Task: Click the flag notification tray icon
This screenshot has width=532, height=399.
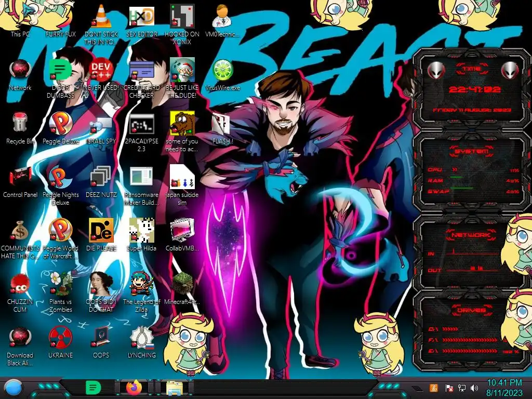Action: (x=449, y=388)
